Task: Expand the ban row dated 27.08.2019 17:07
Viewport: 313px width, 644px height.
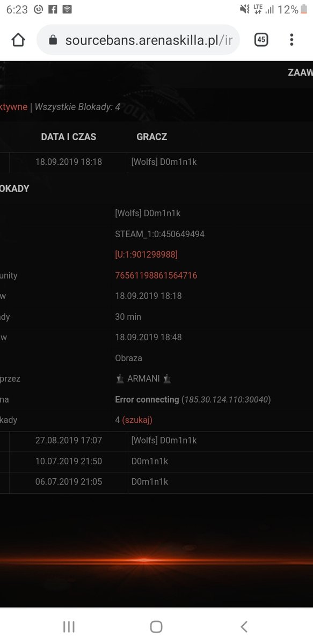Action: pyautogui.click(x=156, y=441)
